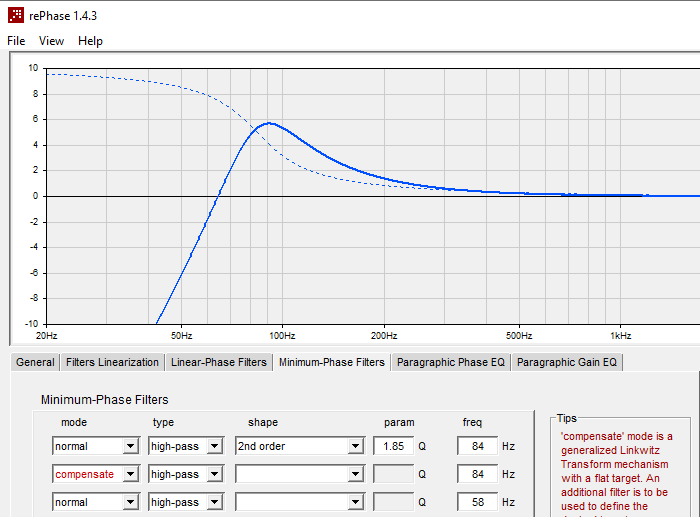Switch to the Linear-Phase Filters tab
The width and height of the screenshot is (700, 517).
[x=219, y=362]
